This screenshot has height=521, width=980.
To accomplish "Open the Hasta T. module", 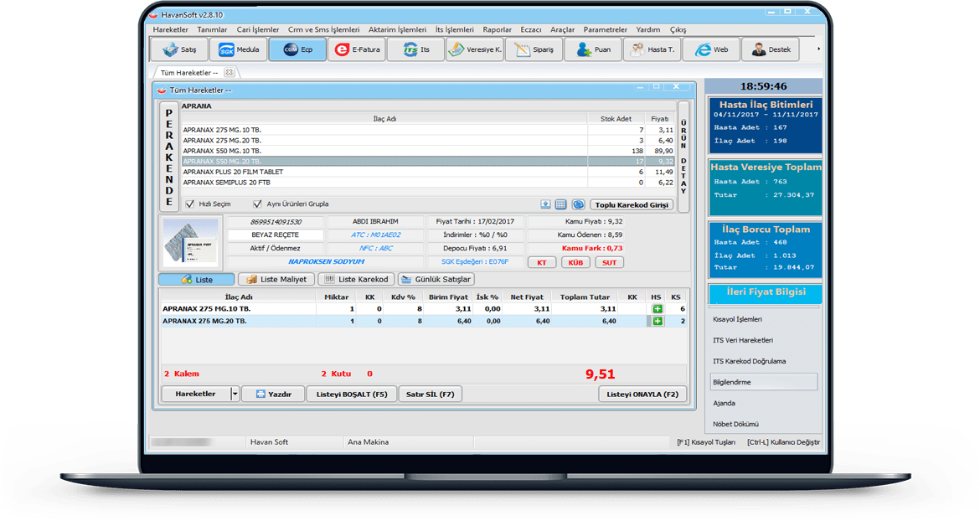I will (x=652, y=49).
